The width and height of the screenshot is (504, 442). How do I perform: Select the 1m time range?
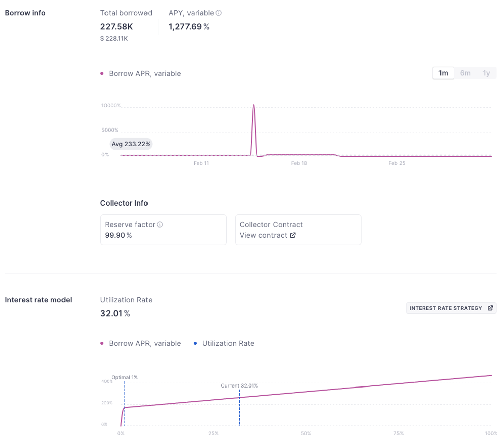[x=443, y=73]
